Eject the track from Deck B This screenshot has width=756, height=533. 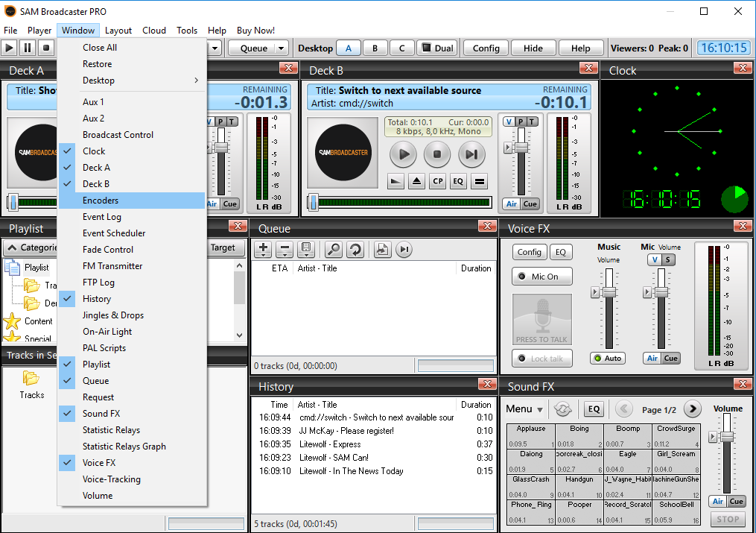(416, 181)
